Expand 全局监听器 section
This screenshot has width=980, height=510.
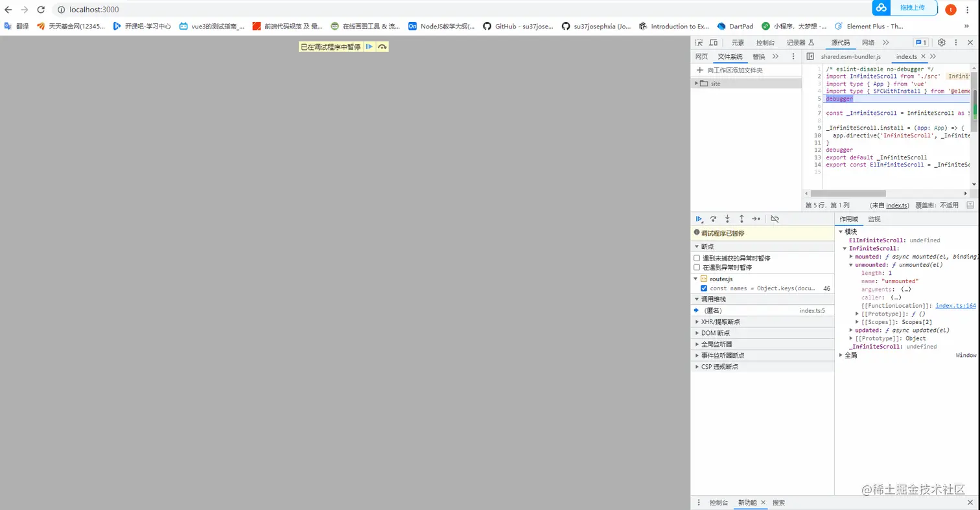(762, 344)
